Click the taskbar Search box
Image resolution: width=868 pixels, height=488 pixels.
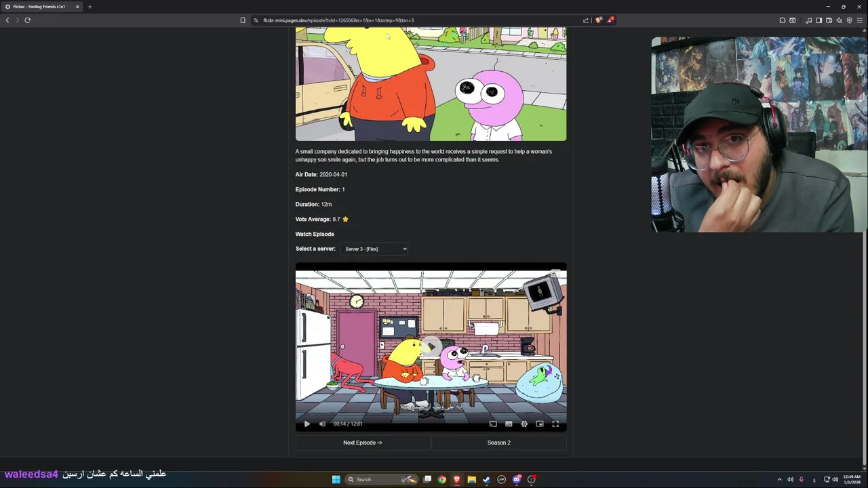click(x=382, y=479)
